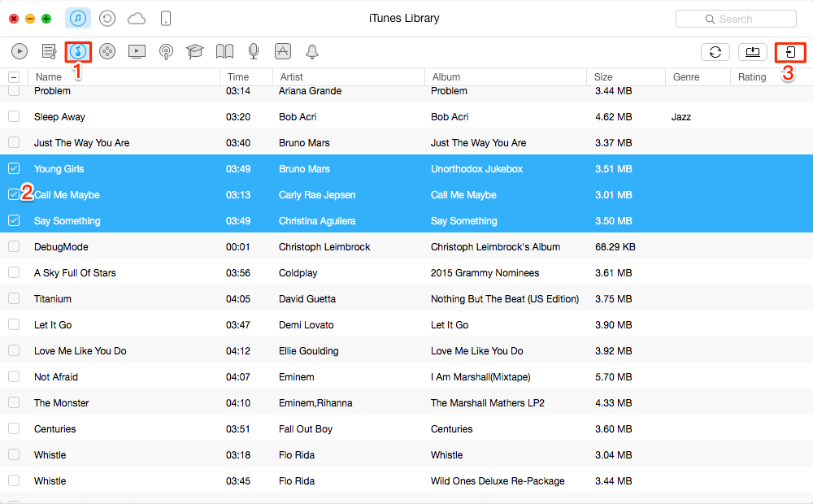This screenshot has width=813, height=504.
Task: Click album Nothing But The Beat (US Edition)
Action: (505, 298)
